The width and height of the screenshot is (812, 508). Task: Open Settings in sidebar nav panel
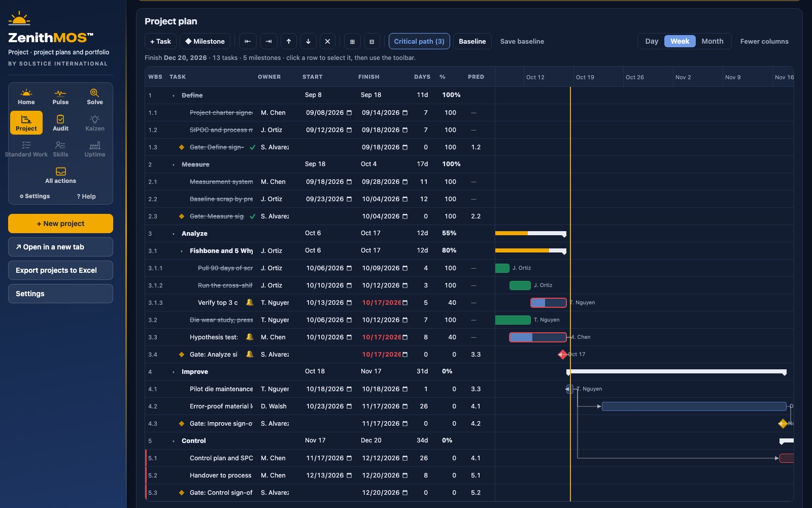(x=35, y=196)
